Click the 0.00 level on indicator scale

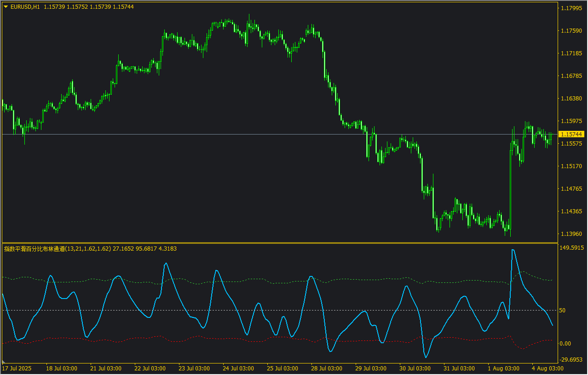[x=565, y=344]
